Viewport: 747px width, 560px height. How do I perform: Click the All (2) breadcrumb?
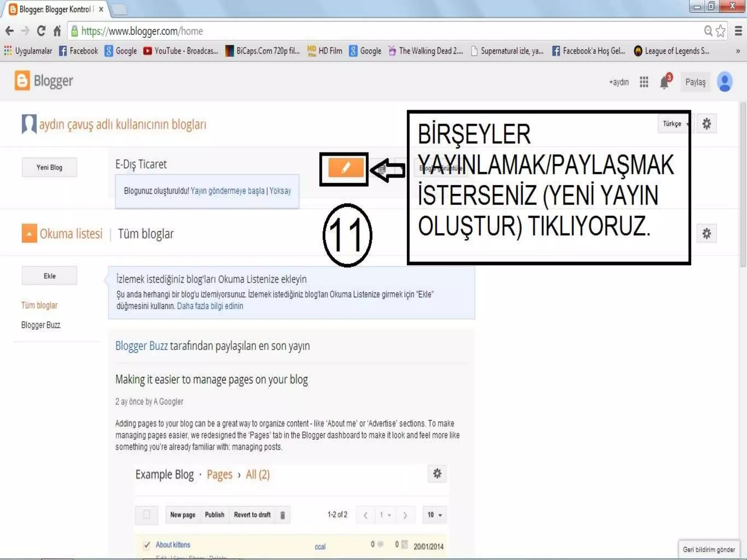click(258, 474)
